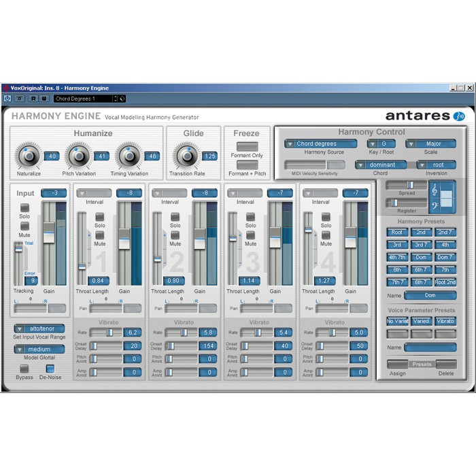Click the Spread slider
The image size is (476, 476).
[x=406, y=185]
